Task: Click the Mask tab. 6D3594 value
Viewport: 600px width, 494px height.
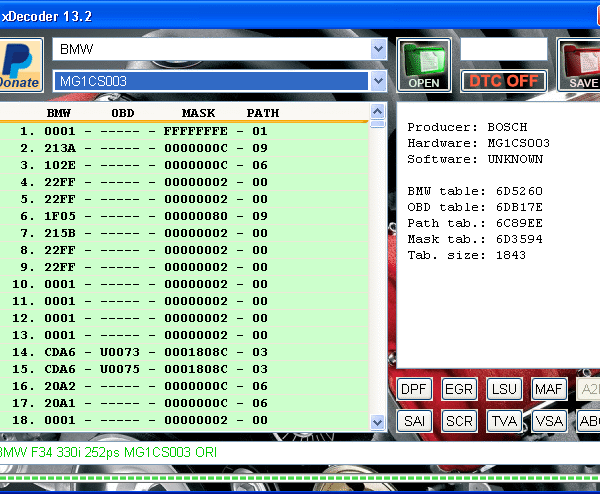Action: (519, 239)
